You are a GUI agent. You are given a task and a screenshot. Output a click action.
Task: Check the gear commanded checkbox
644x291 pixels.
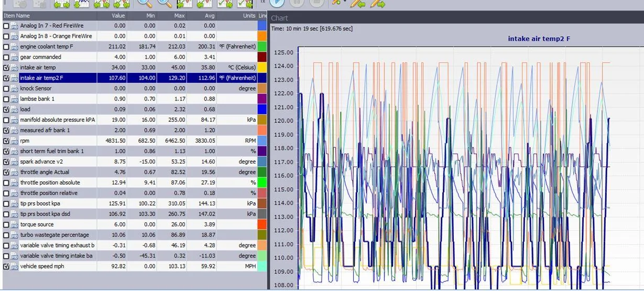6,57
